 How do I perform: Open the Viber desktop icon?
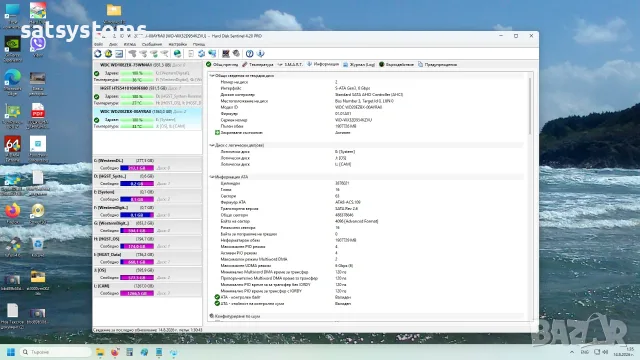[38, 47]
